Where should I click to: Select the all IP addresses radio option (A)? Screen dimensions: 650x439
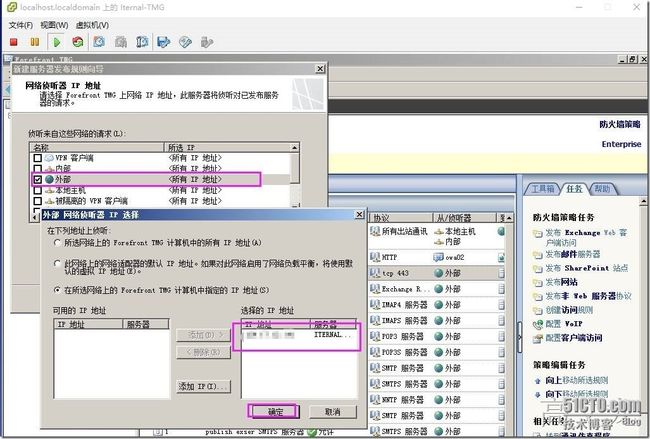click(58, 243)
